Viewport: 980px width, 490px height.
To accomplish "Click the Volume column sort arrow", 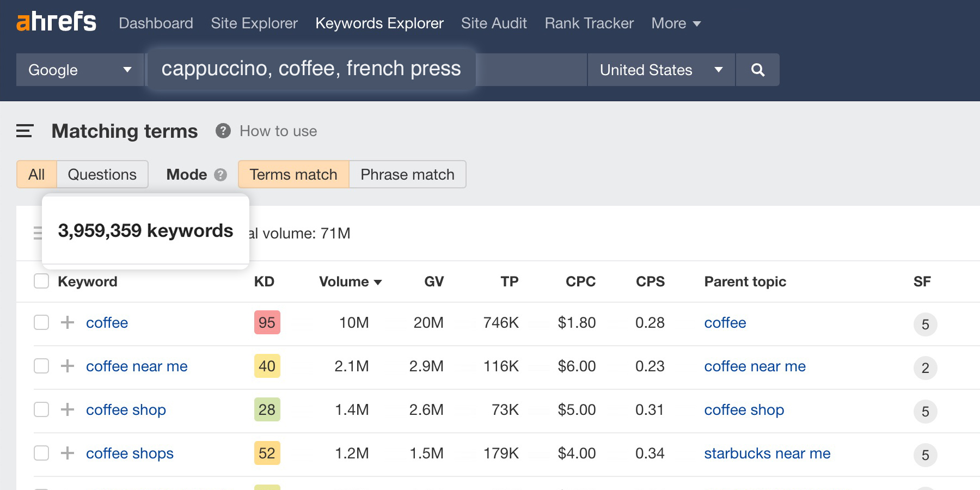I will pyautogui.click(x=378, y=282).
